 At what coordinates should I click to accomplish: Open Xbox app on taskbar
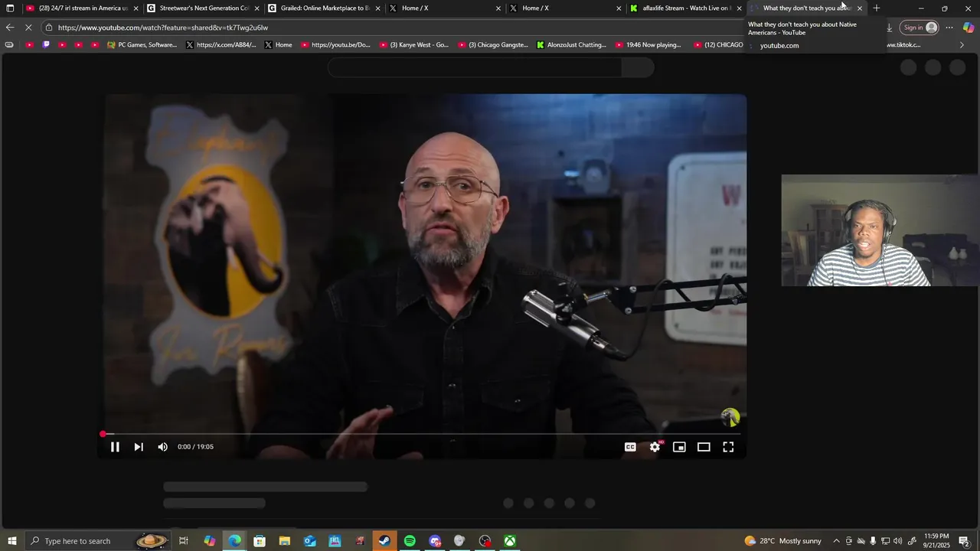click(x=509, y=541)
